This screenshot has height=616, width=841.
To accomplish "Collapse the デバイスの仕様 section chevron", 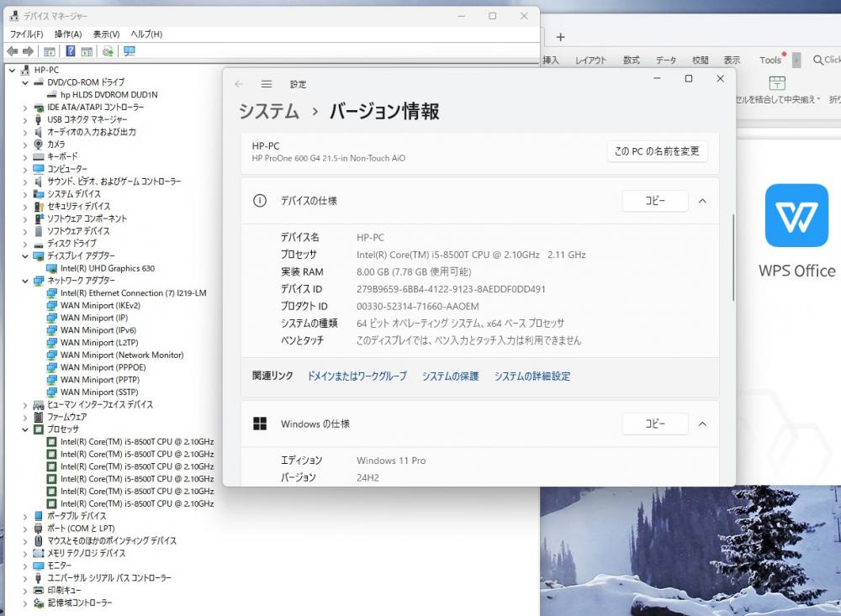I will tap(702, 201).
